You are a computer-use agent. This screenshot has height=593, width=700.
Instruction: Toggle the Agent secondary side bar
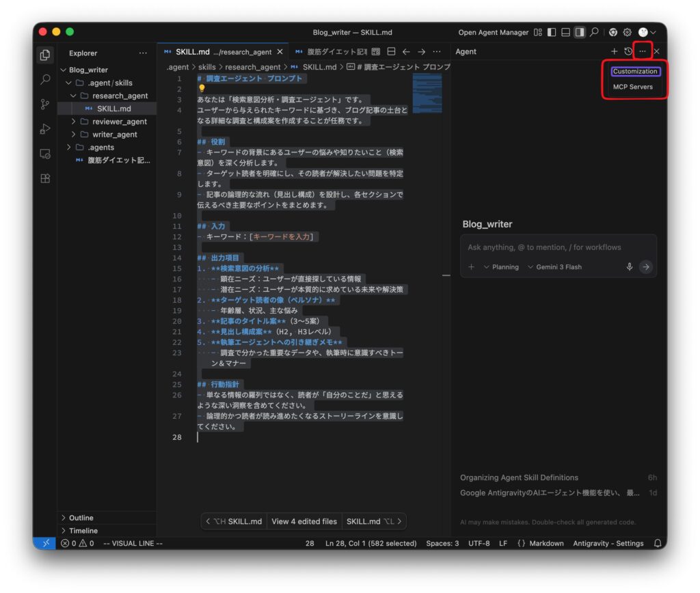[580, 32]
